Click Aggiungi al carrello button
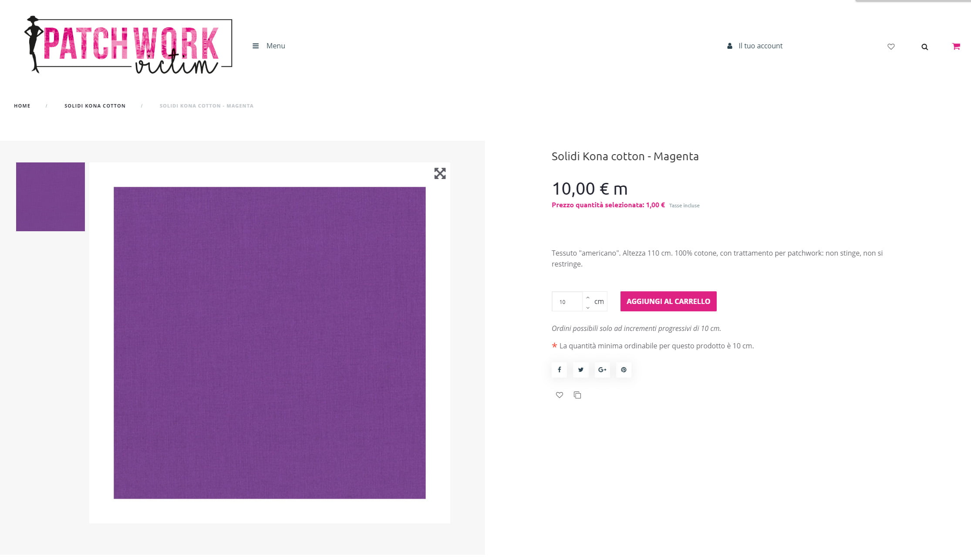Viewport: 971px width, 560px height. pos(668,301)
